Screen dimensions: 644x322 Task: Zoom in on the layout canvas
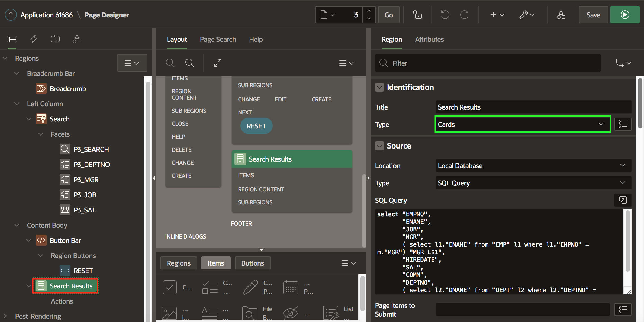pos(189,63)
